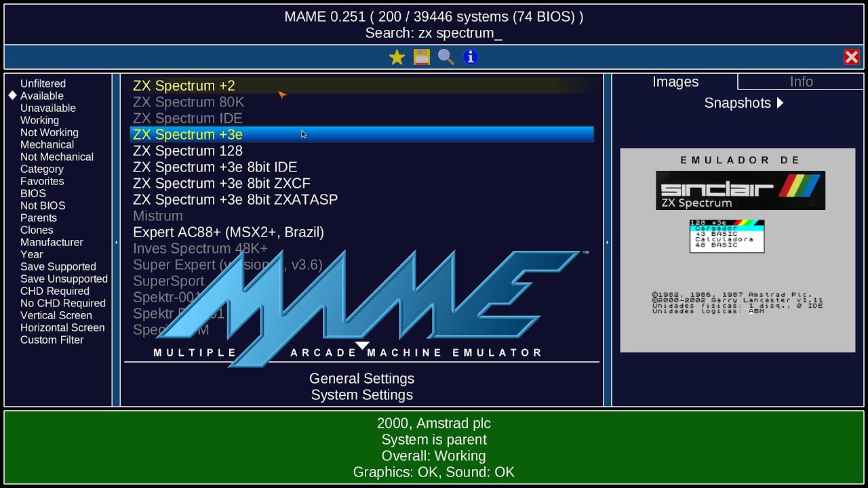Click the yellow star favorites icon
Image resolution: width=868 pixels, height=488 pixels.
(397, 58)
